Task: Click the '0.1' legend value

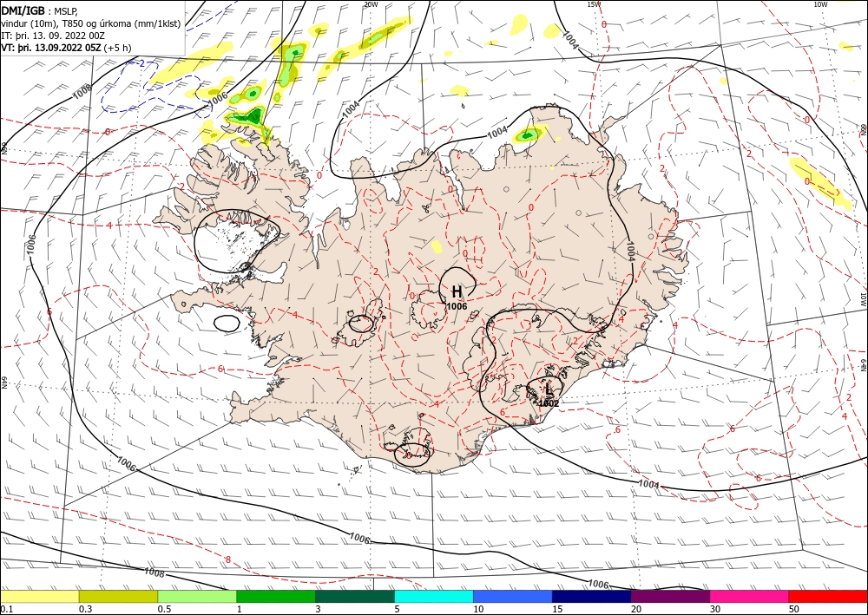Action: pyautogui.click(x=6, y=609)
